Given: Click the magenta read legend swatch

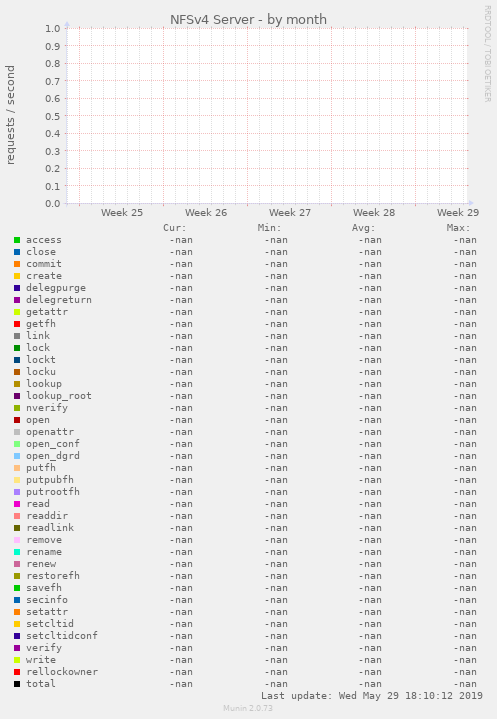Looking at the screenshot, I should 17,504.
